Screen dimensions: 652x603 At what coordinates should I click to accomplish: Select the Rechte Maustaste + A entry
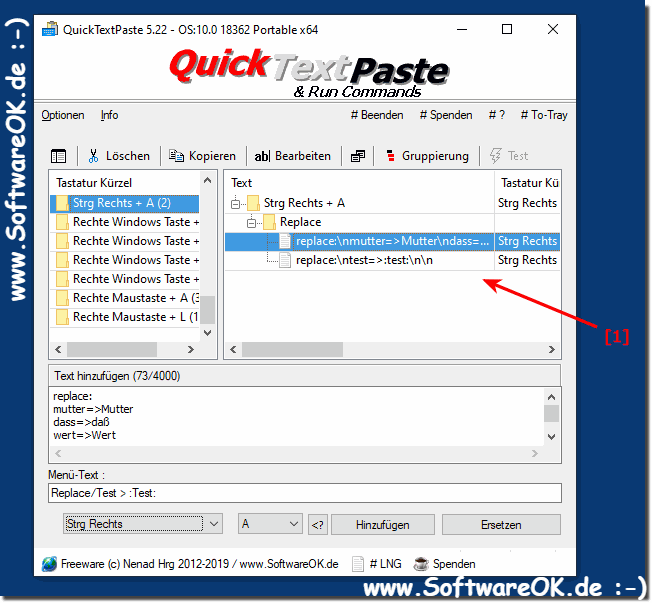click(x=124, y=298)
